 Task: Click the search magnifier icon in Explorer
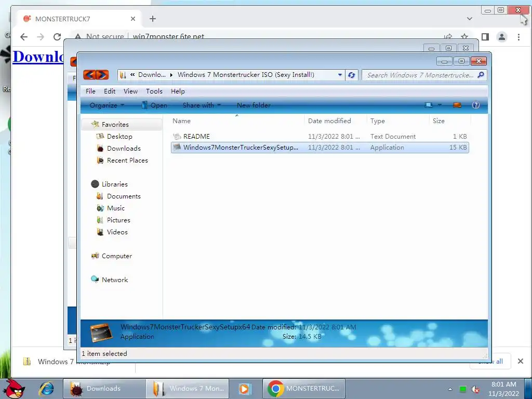click(481, 75)
